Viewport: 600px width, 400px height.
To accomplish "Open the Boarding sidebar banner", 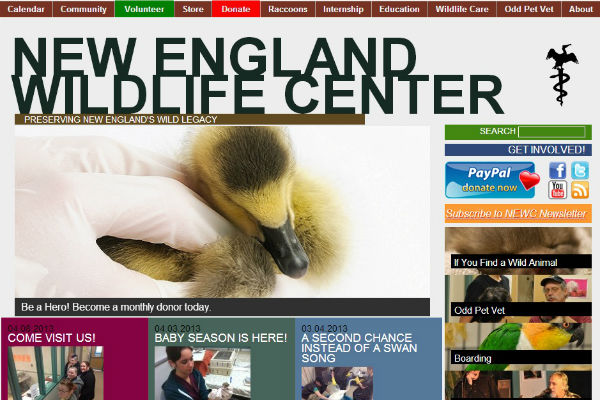I will tap(518, 346).
